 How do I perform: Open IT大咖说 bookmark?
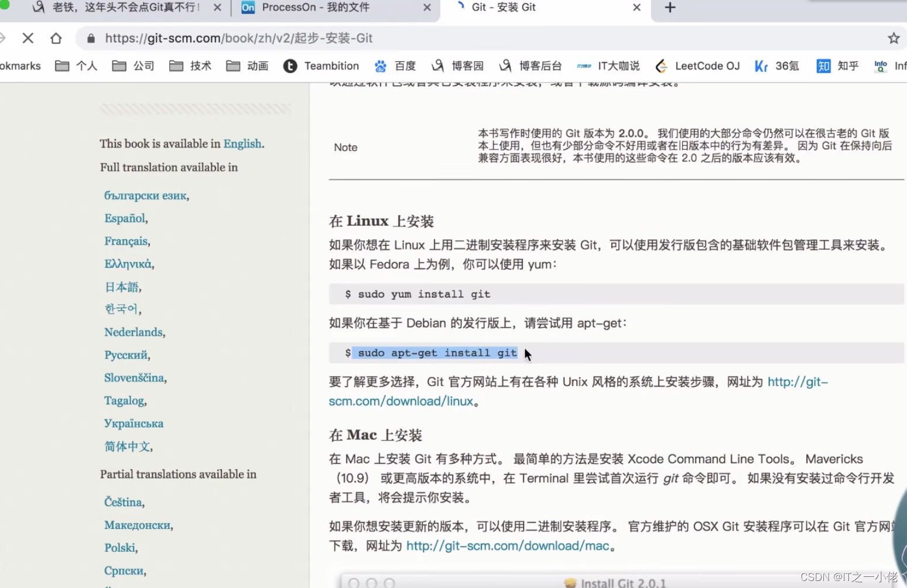coord(608,66)
